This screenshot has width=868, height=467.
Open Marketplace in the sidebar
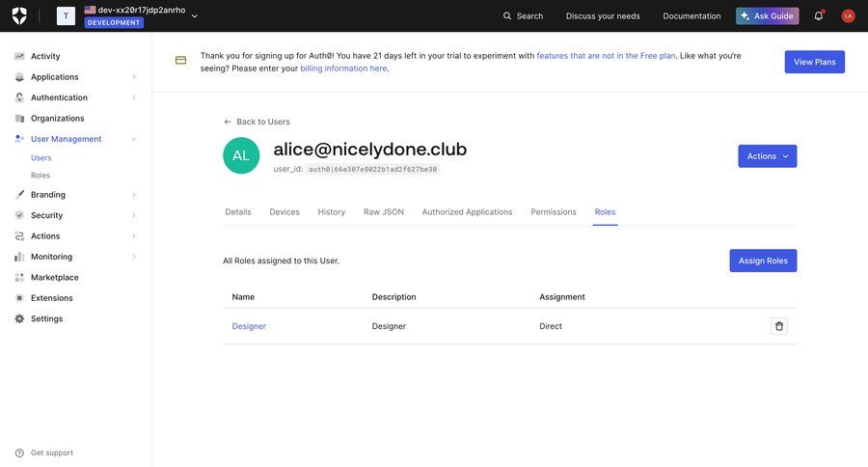point(55,277)
